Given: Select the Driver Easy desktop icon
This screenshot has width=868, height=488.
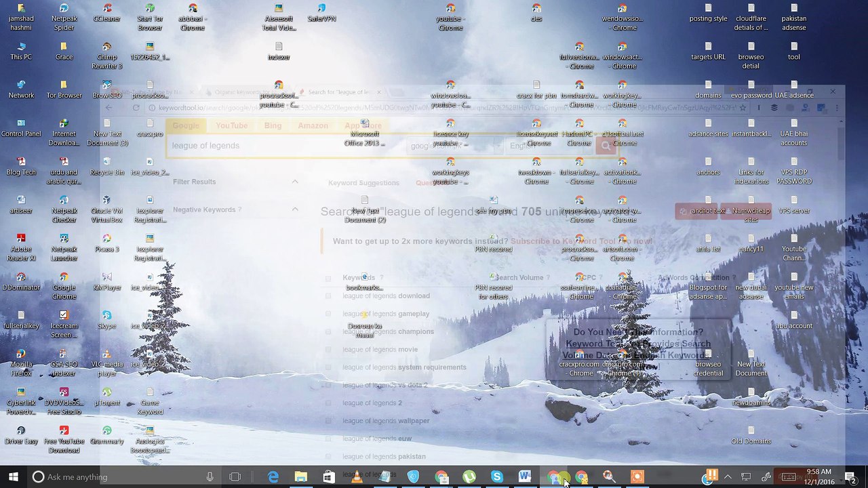Looking at the screenshot, I should (21, 436).
